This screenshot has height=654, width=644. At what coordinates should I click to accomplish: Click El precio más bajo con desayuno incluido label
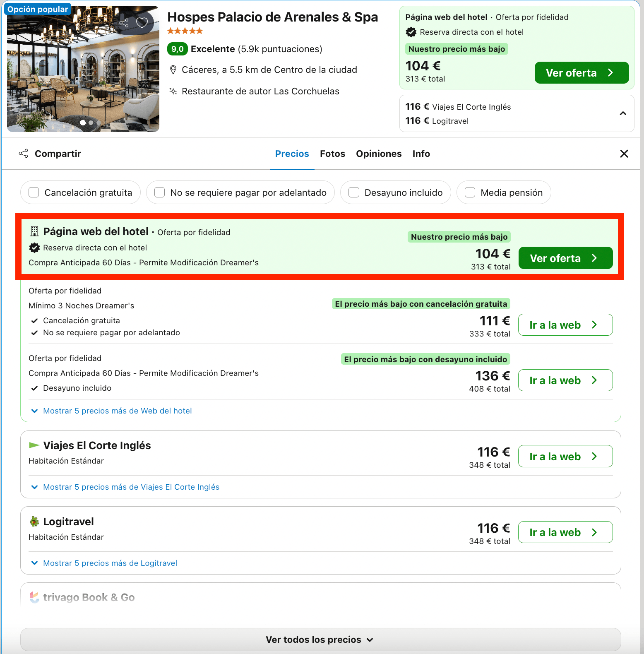click(x=425, y=359)
